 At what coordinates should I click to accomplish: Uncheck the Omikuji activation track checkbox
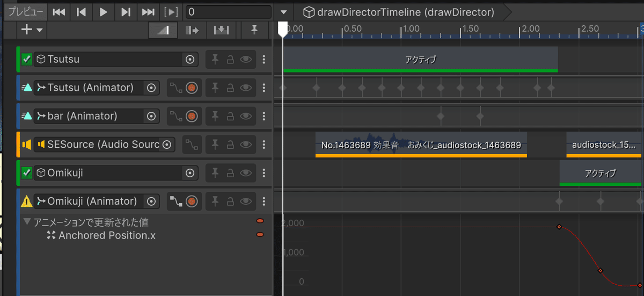[x=26, y=173]
